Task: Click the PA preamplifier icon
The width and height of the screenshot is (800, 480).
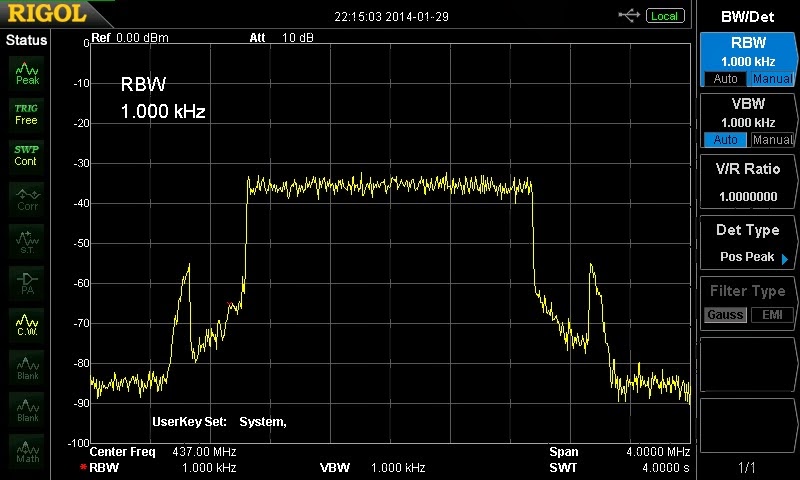Action: pyautogui.click(x=27, y=284)
